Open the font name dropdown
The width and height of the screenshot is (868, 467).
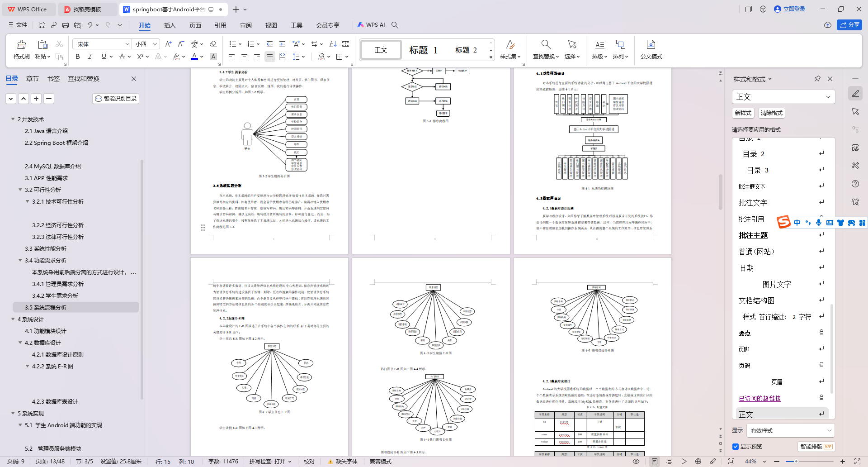[x=127, y=44]
